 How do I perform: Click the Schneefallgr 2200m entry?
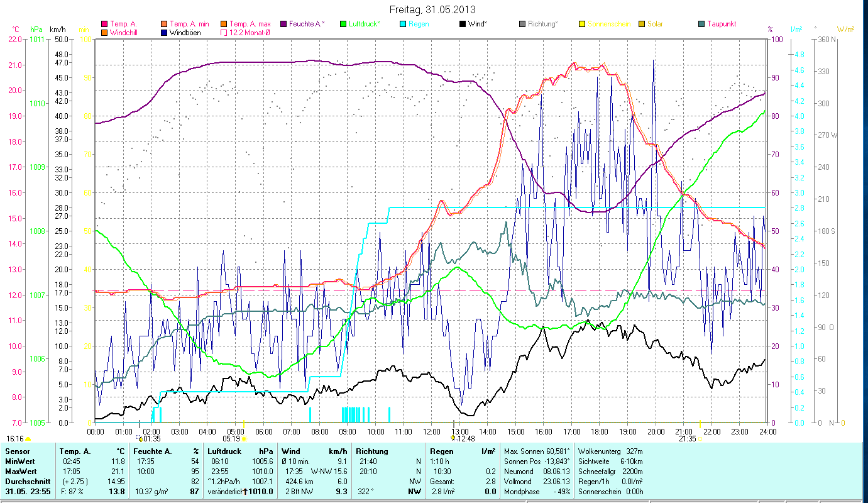click(610, 472)
